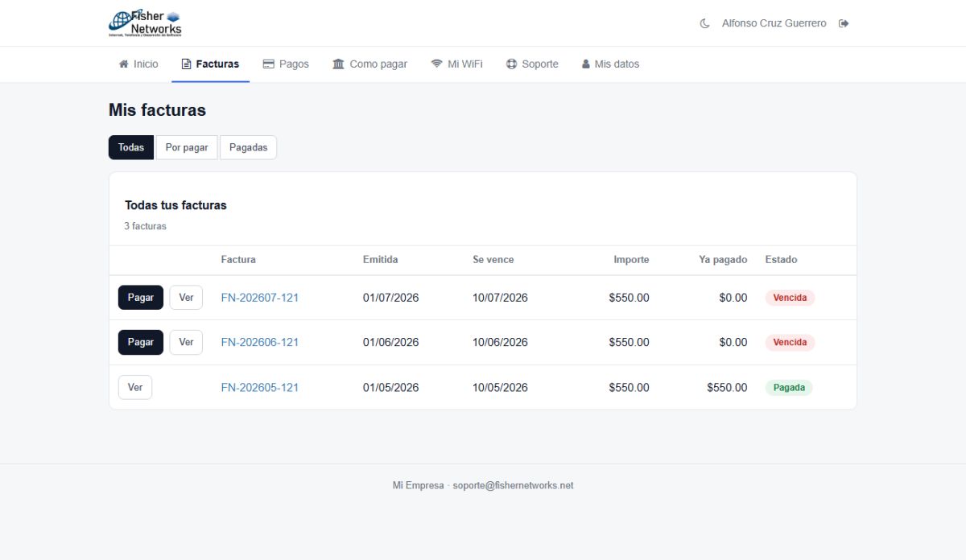Open invoice link FN-202605-121
The image size is (966, 560).
coord(260,387)
